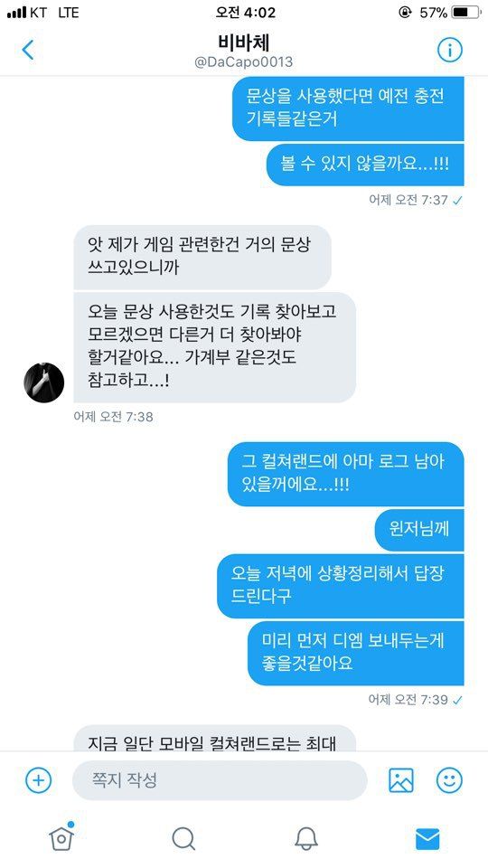Image resolution: width=488 pixels, height=868 pixels.
Task: Open sender's black profile avatar
Action: [44, 382]
